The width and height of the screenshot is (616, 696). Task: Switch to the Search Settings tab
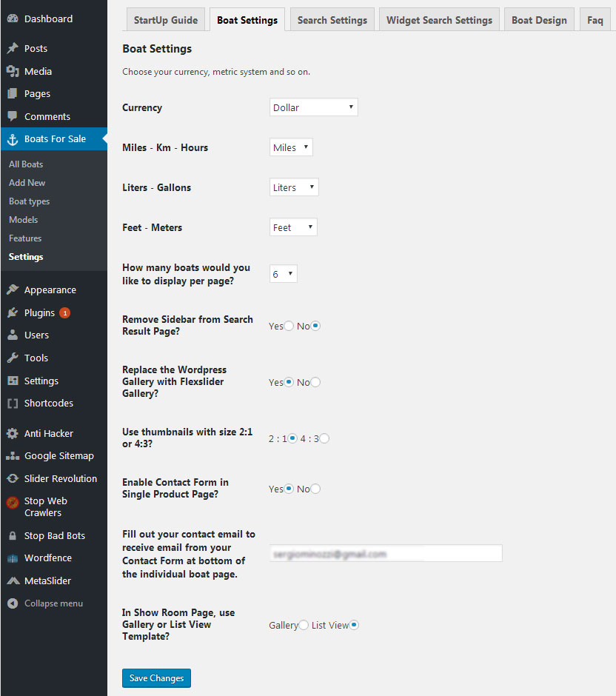[x=332, y=20]
